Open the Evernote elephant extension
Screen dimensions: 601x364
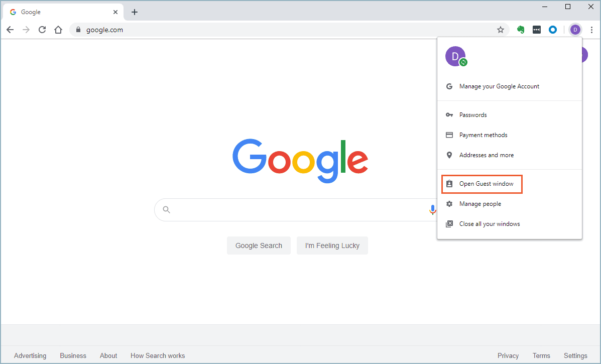521,30
